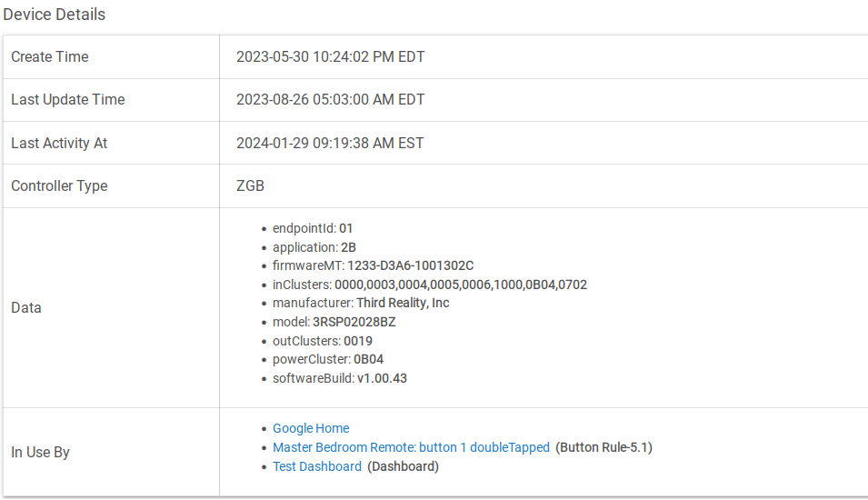Open the Google Home link
Screen dimensions: 868x500
[311, 428]
